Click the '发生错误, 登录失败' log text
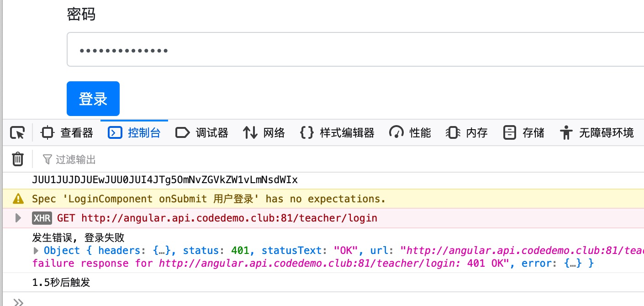The image size is (644, 306). click(x=78, y=237)
